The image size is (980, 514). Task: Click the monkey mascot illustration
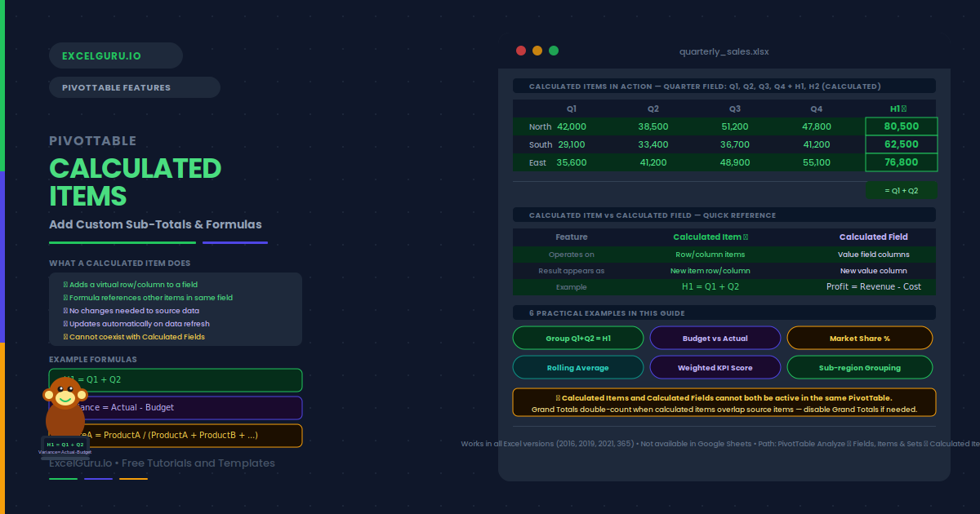tap(65, 418)
